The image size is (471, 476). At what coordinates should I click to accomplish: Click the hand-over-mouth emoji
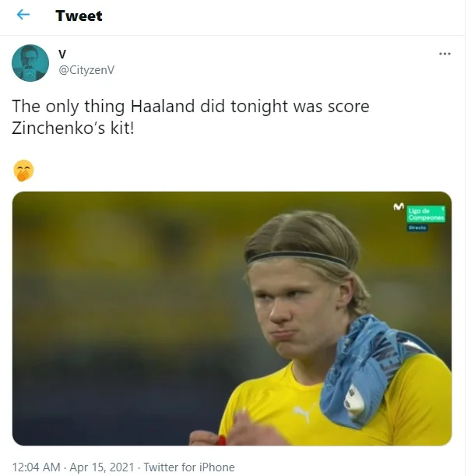pos(24,170)
